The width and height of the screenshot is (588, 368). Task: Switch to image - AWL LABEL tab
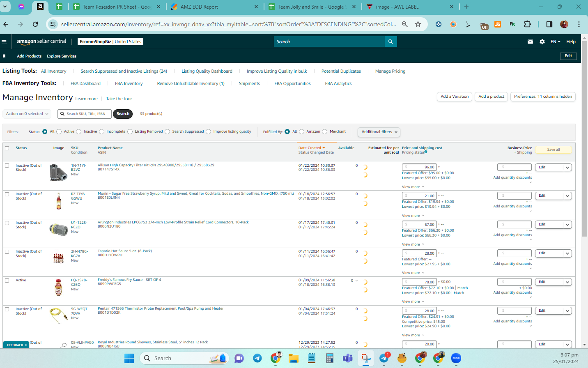(410, 7)
